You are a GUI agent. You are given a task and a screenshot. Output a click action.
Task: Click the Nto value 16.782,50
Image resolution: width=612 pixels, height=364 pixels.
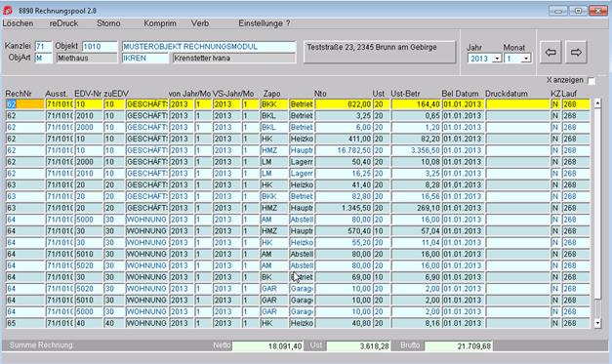pos(344,150)
